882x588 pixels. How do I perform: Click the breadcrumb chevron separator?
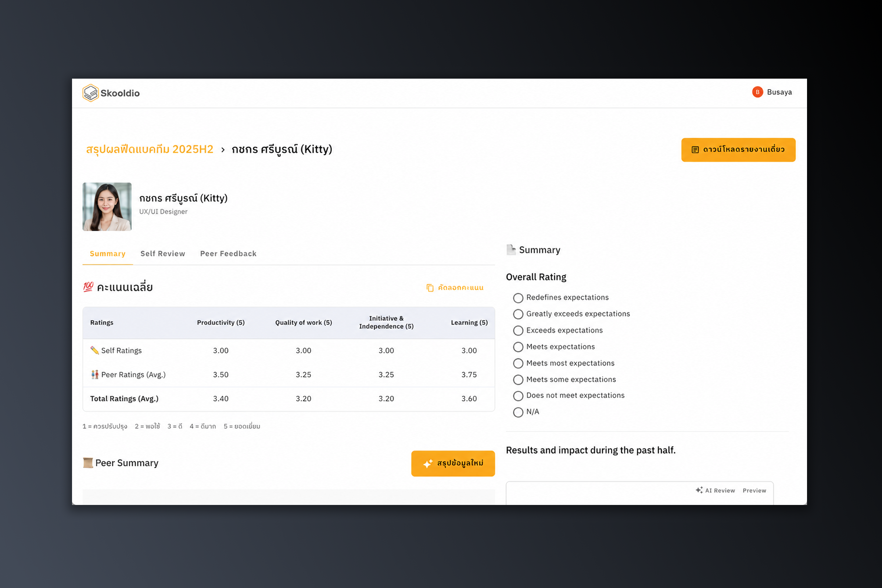(x=223, y=150)
